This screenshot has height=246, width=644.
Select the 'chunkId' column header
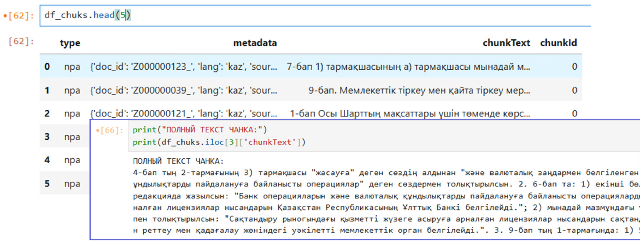pyautogui.click(x=559, y=43)
